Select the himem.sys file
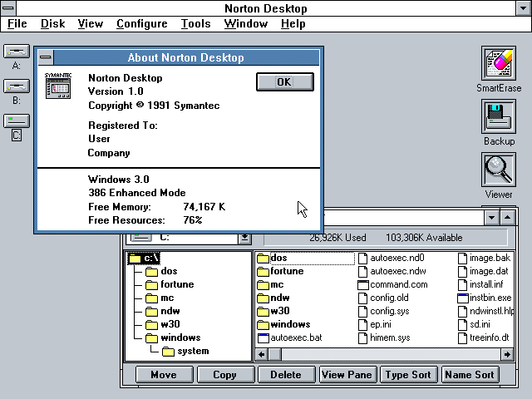 click(x=384, y=338)
